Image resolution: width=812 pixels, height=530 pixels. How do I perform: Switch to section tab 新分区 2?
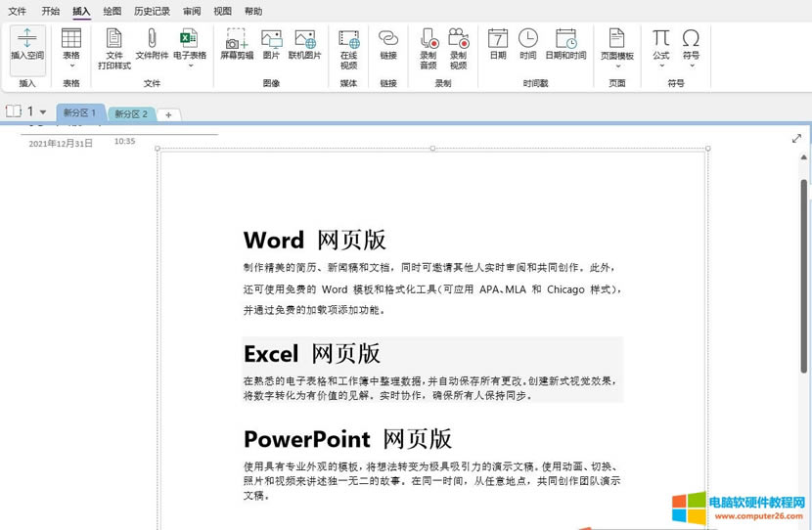coord(131,114)
